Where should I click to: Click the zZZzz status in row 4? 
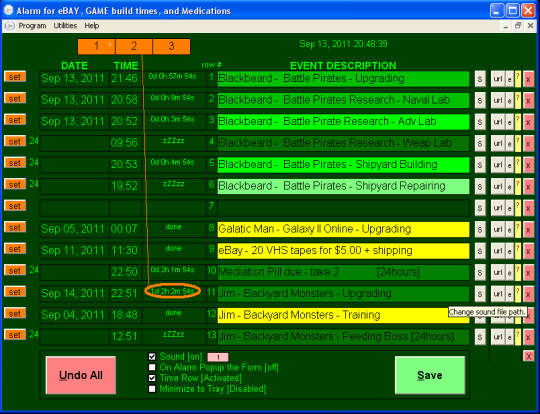tap(173, 141)
